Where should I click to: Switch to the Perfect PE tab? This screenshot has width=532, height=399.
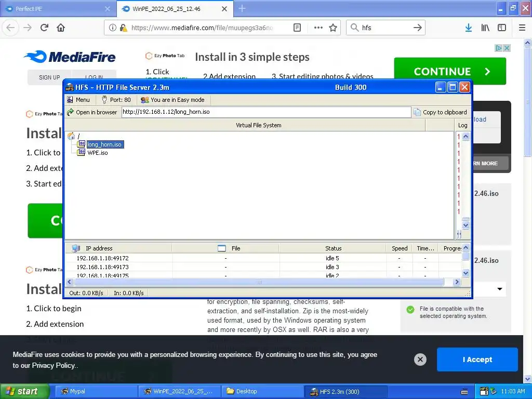[x=58, y=9]
